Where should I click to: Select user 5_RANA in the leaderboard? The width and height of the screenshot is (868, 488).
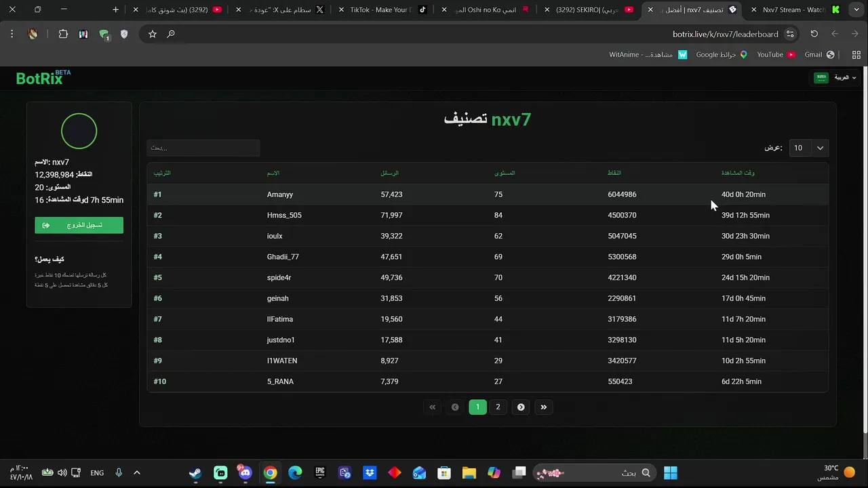click(x=280, y=382)
